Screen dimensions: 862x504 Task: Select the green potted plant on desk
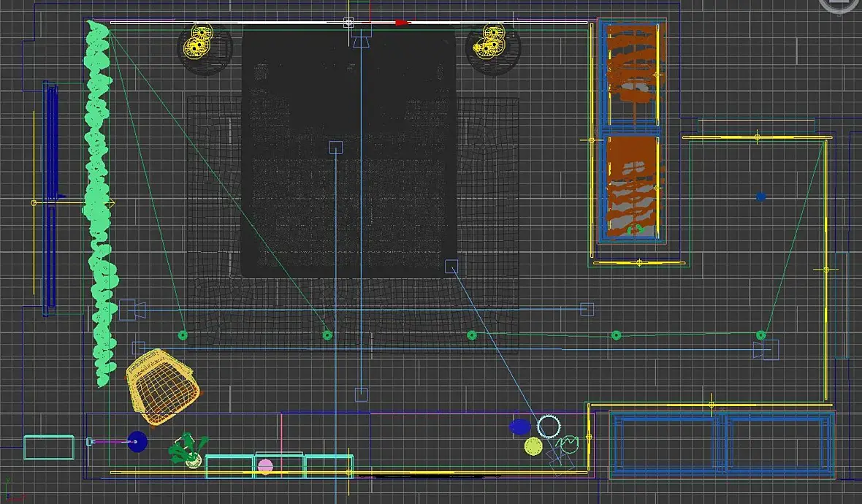pyautogui.click(x=188, y=450)
